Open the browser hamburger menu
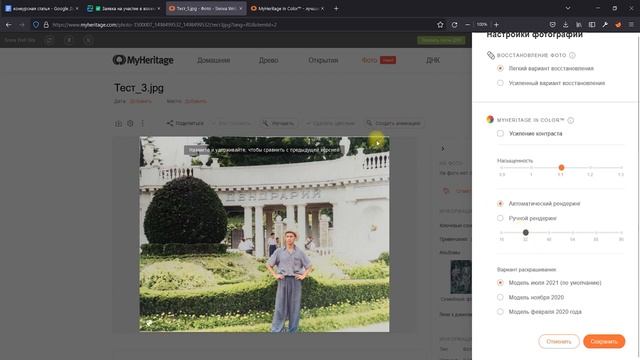This screenshot has width=640, height=360. 631,25
